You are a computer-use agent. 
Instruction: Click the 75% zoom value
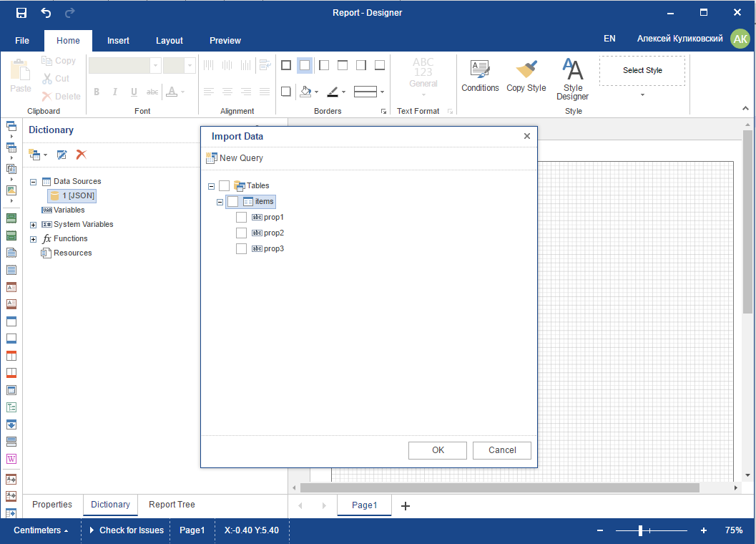point(733,530)
